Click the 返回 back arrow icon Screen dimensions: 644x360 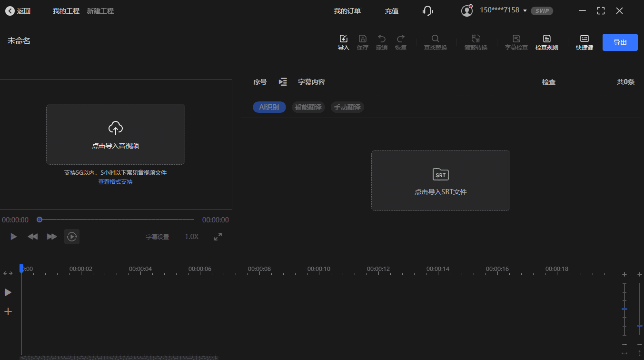(x=10, y=11)
